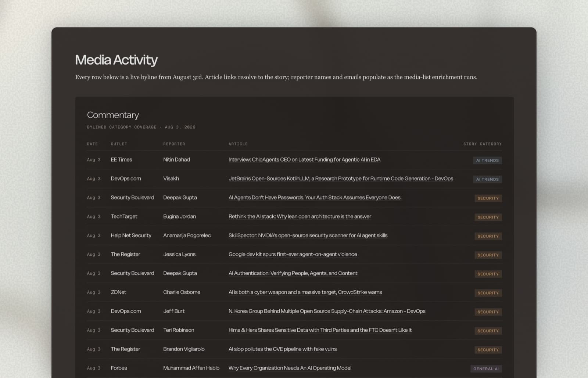The width and height of the screenshot is (588, 378).
Task: Click the TechTarget outlet cell
Action: tap(124, 217)
